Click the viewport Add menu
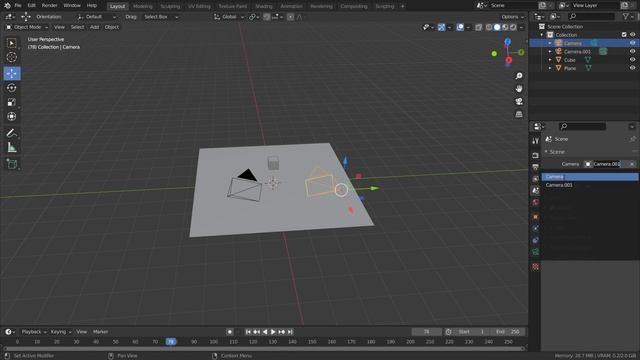 coord(94,27)
